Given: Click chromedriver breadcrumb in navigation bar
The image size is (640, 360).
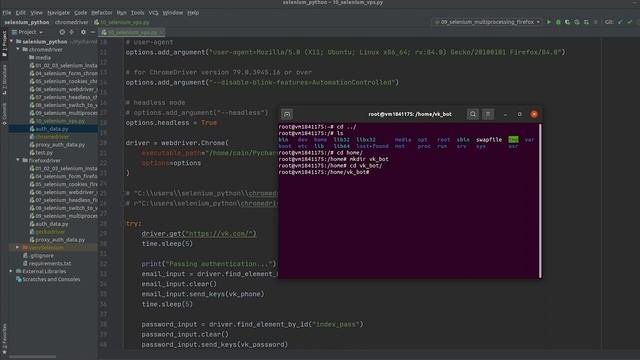Looking at the screenshot, I should click(x=71, y=22).
